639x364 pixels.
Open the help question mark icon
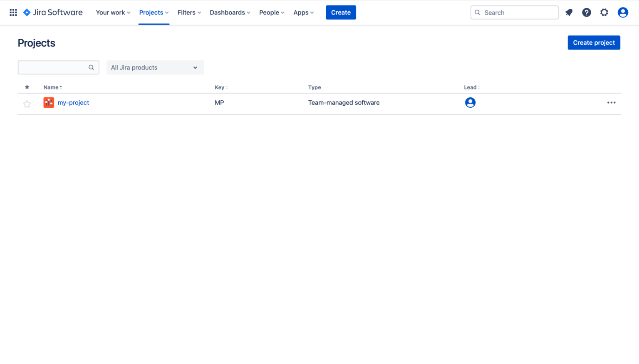point(587,12)
